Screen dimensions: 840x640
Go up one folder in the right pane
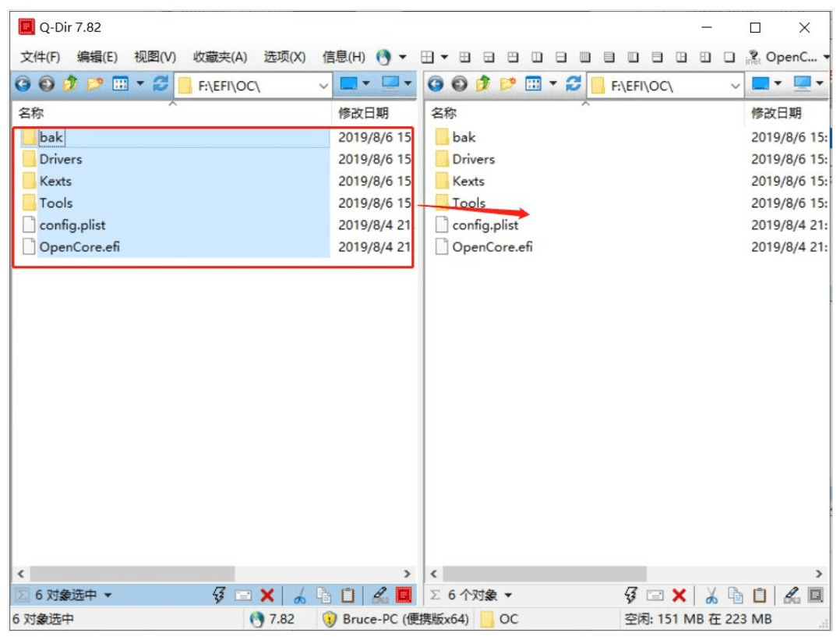[484, 84]
